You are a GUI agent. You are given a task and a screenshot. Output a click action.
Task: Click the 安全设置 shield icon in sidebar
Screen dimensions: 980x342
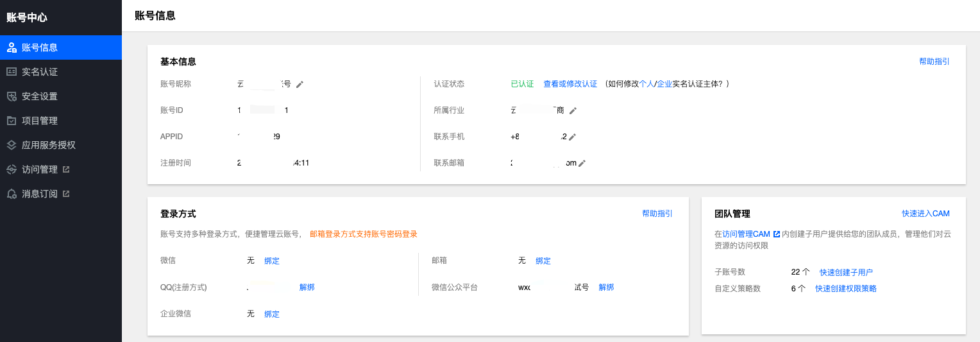pyautogui.click(x=11, y=96)
